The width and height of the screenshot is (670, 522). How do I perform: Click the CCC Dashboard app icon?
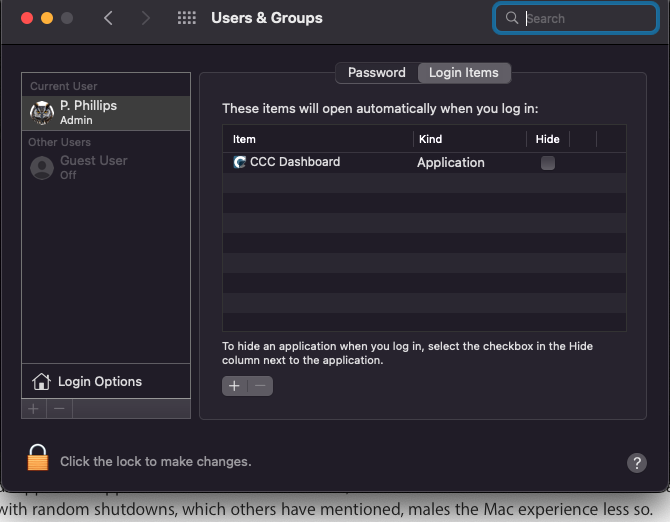click(239, 162)
